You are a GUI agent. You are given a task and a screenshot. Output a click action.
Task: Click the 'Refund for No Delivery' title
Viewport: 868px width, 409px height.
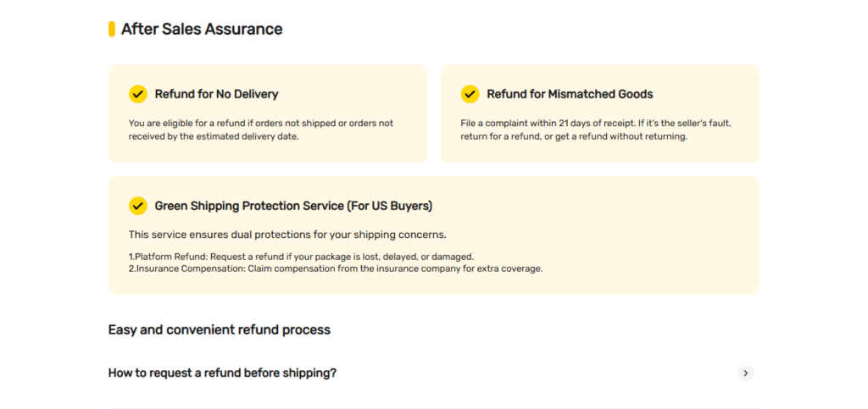[216, 94]
